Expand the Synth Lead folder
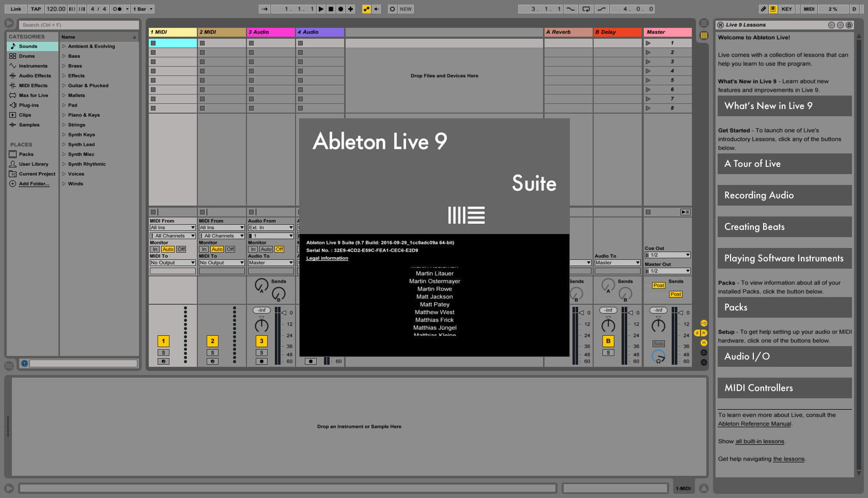Viewport: 868px width, 498px height. (x=64, y=144)
